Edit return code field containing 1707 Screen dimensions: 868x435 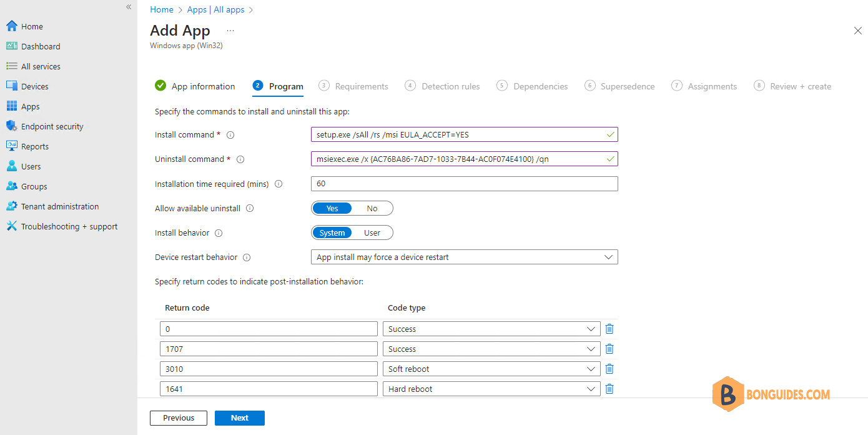click(269, 349)
